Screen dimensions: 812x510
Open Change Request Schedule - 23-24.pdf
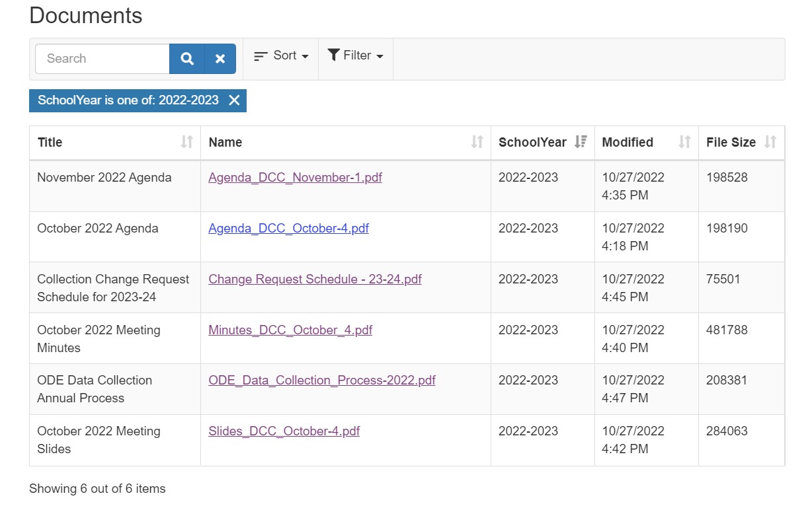point(315,279)
